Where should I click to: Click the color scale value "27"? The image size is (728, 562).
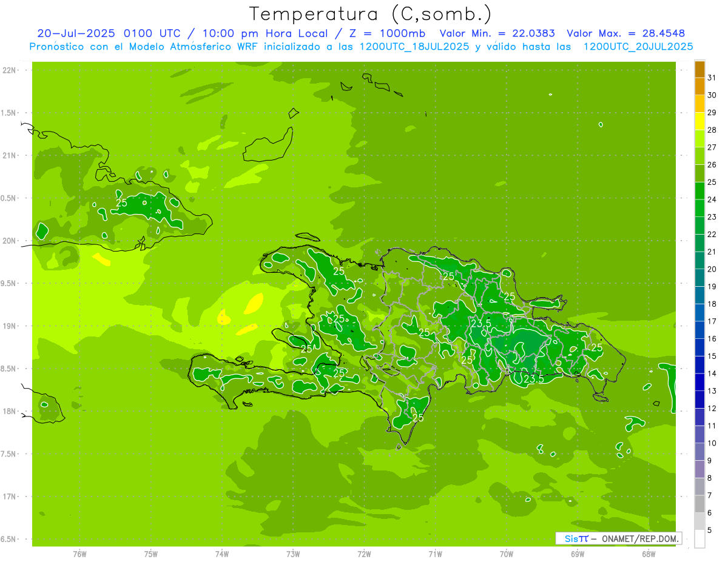tap(712, 147)
